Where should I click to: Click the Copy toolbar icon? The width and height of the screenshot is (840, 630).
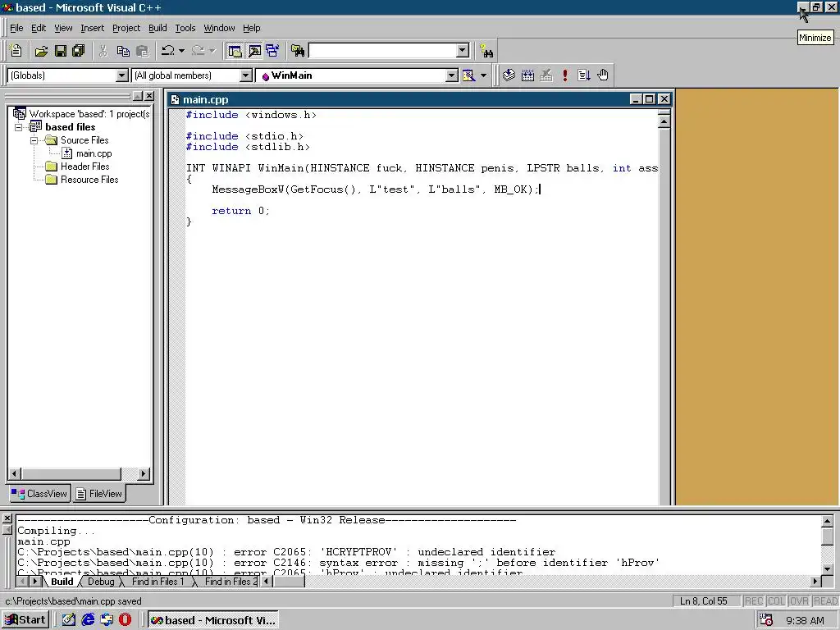(x=123, y=51)
